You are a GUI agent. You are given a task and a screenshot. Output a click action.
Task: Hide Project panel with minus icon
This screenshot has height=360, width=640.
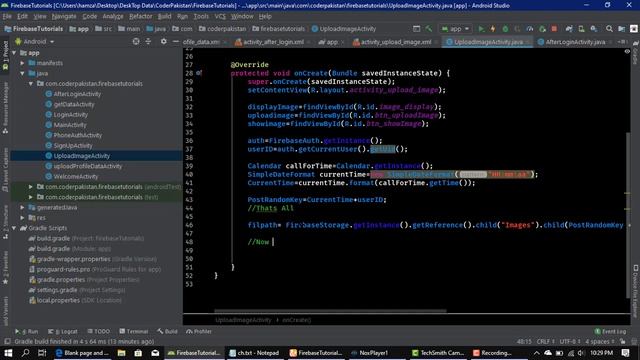tap(176, 41)
